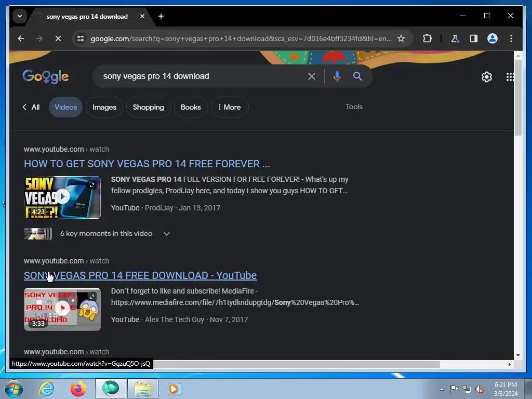Click first result's www.youtube.com › watch URL

(x=66, y=149)
